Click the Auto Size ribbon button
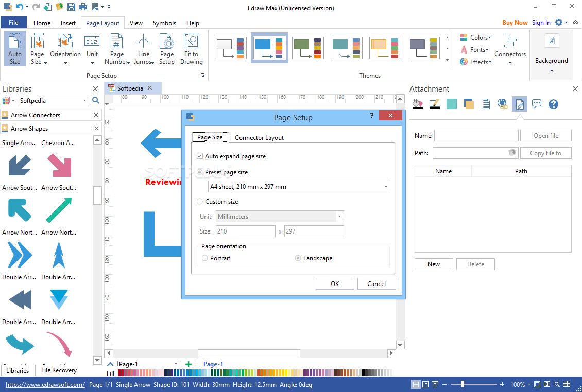The image size is (582, 392). (15, 49)
